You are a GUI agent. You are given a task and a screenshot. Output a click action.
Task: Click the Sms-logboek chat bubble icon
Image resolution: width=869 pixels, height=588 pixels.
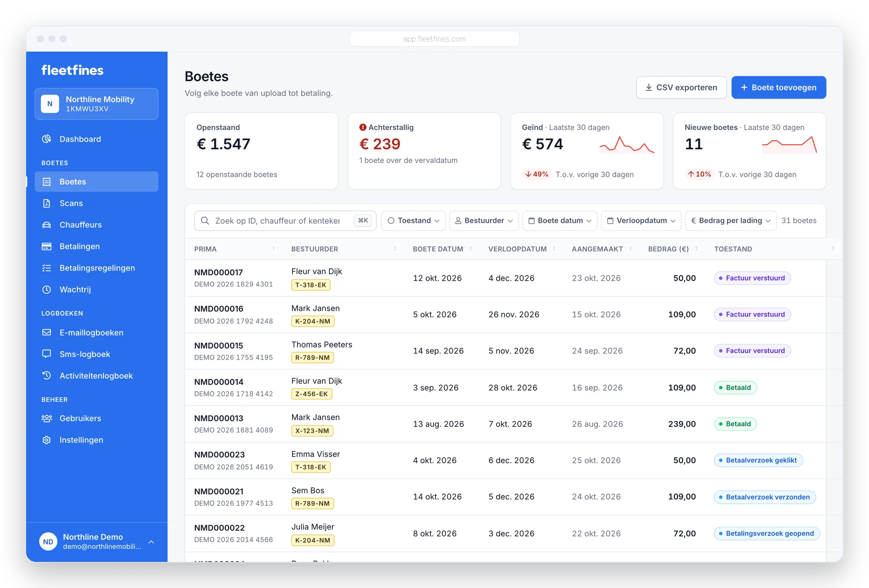pyautogui.click(x=46, y=354)
